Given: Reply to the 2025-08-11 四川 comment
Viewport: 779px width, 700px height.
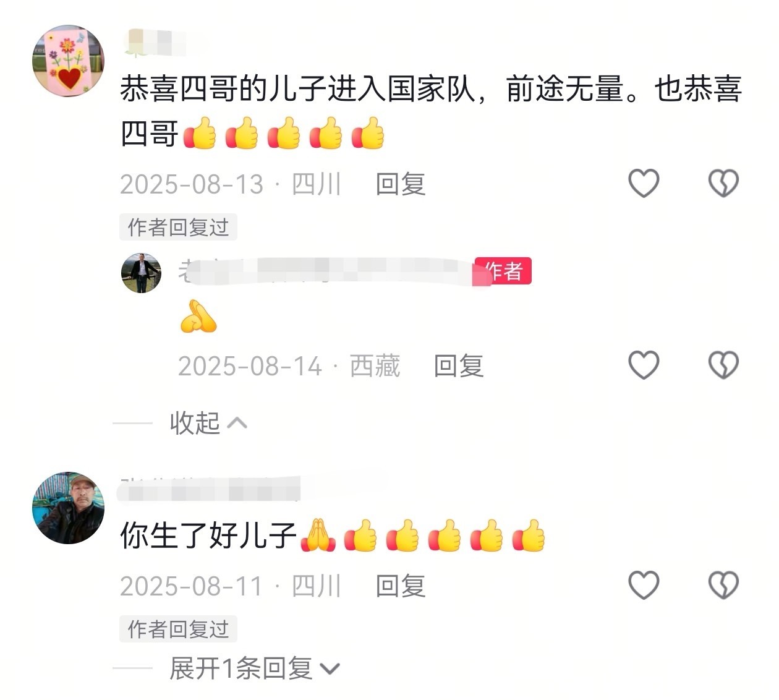Looking at the screenshot, I should click(401, 586).
